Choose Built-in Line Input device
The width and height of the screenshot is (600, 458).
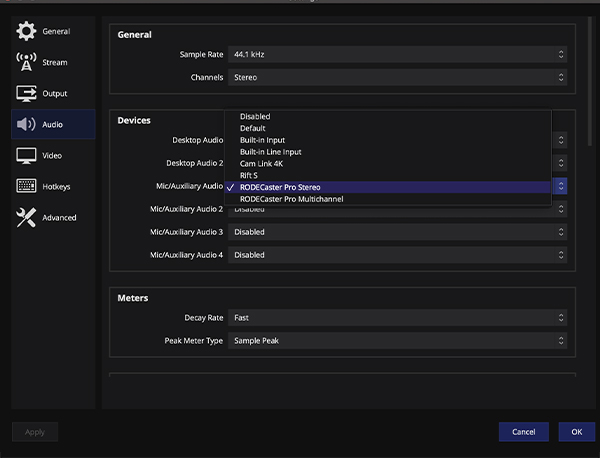point(388,152)
